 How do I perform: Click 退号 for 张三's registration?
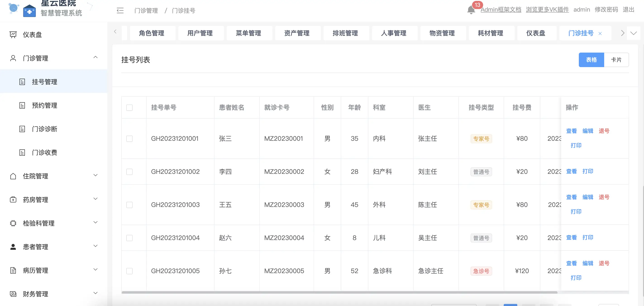point(604,131)
